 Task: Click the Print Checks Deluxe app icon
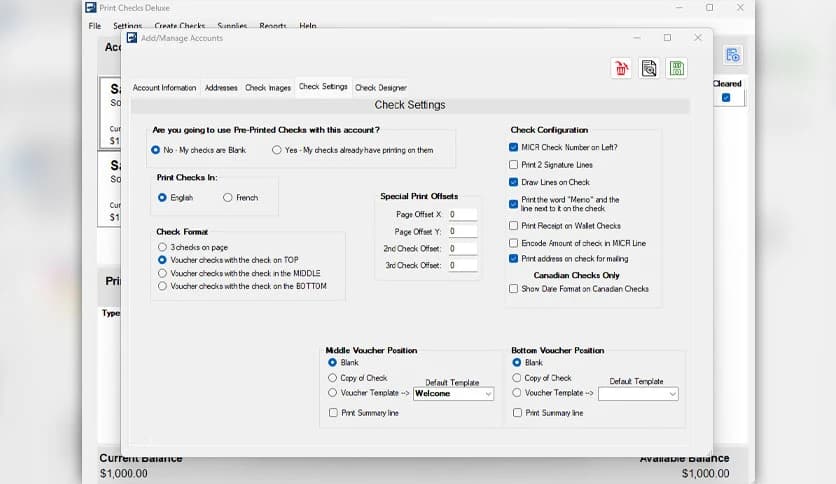(91, 7)
